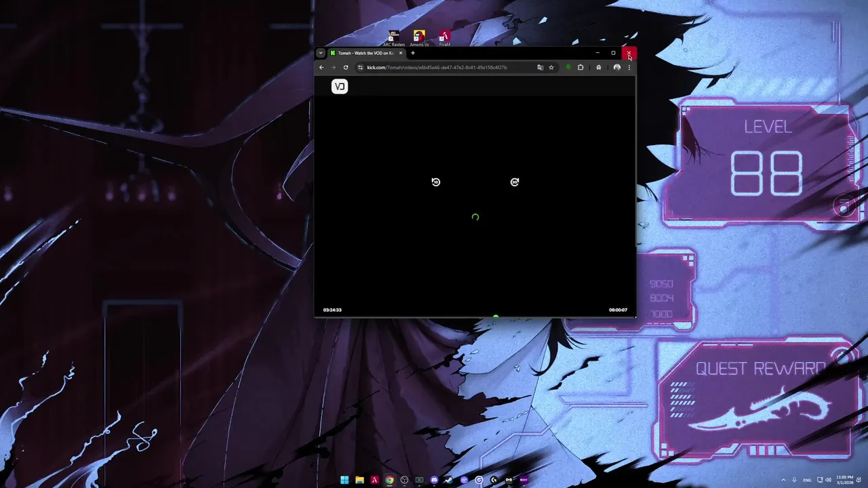Open the purple NEXT app on taskbar
Viewport: 868px width, 488px height.
524,480
